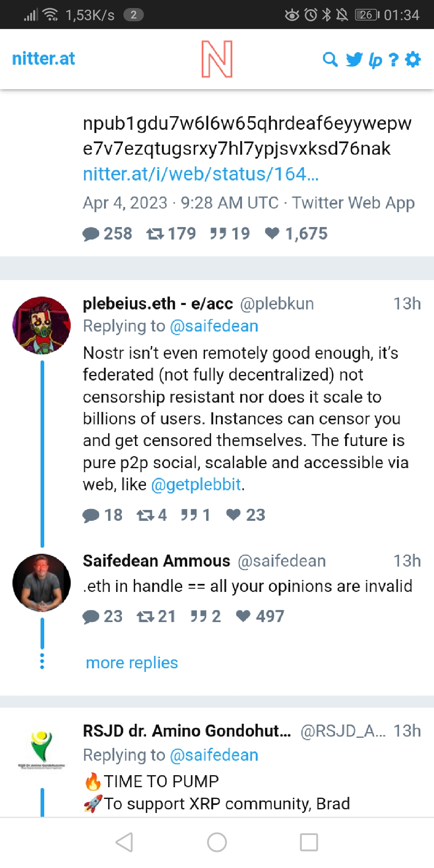434x868 pixels.
Task: Open @saifedean link in plebeius reply
Action: pyautogui.click(x=214, y=326)
